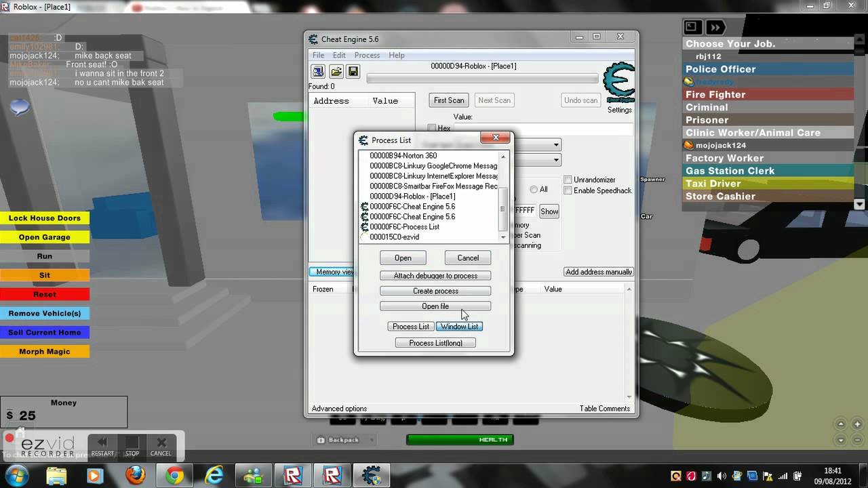Open Internet Explorer from the taskbar
The width and height of the screenshot is (868, 488).
click(x=215, y=475)
